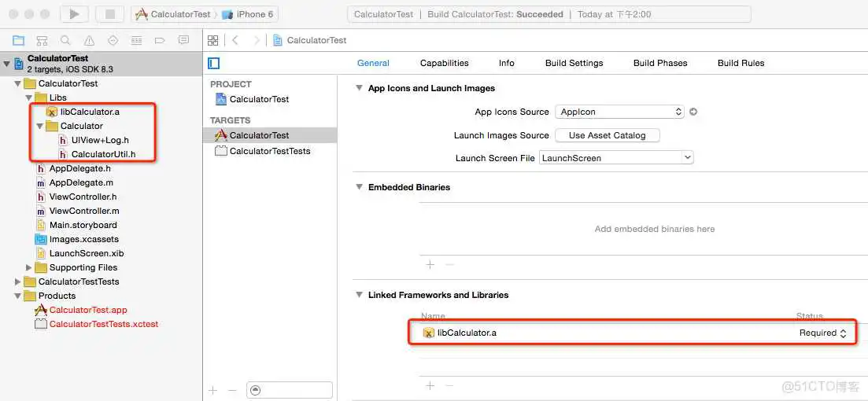Image resolution: width=868 pixels, height=401 pixels.
Task: Select the CalculatorTestTests target
Action: [x=269, y=151]
